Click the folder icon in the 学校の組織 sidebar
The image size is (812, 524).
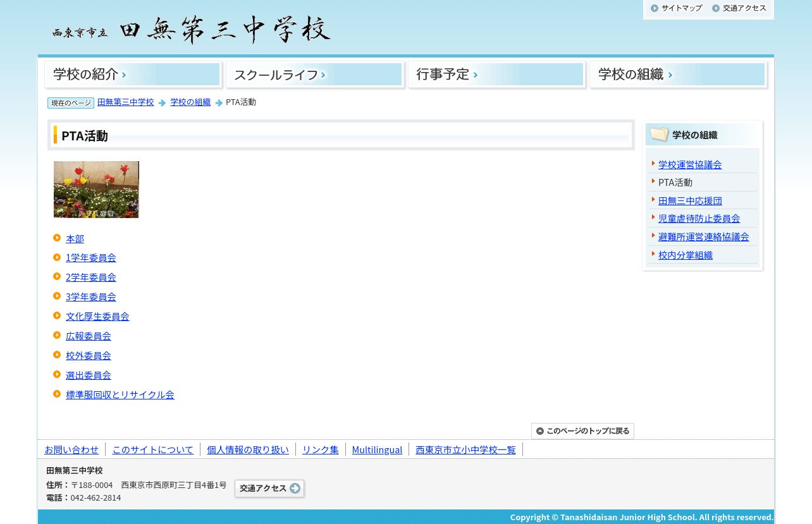click(x=659, y=134)
